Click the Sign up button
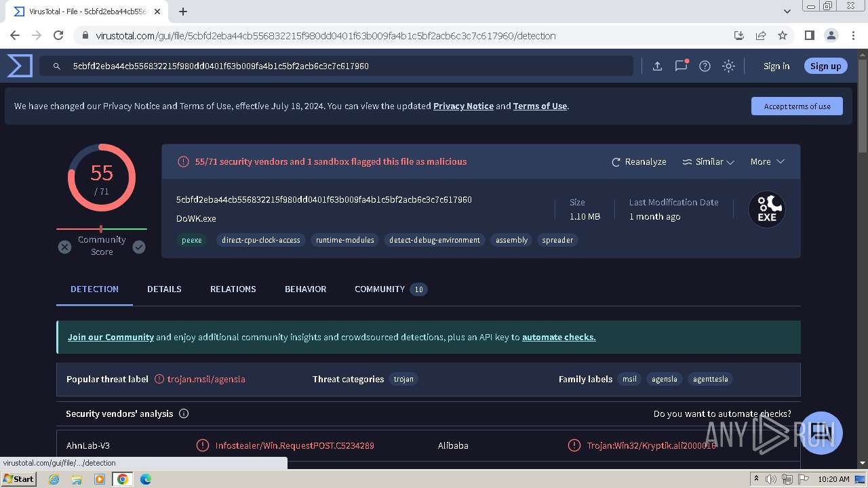 [x=825, y=66]
